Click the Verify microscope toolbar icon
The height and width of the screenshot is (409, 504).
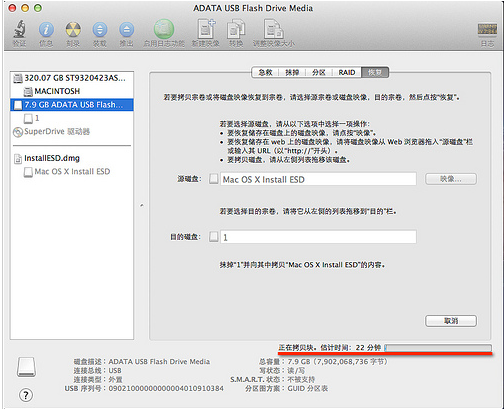coord(20,29)
